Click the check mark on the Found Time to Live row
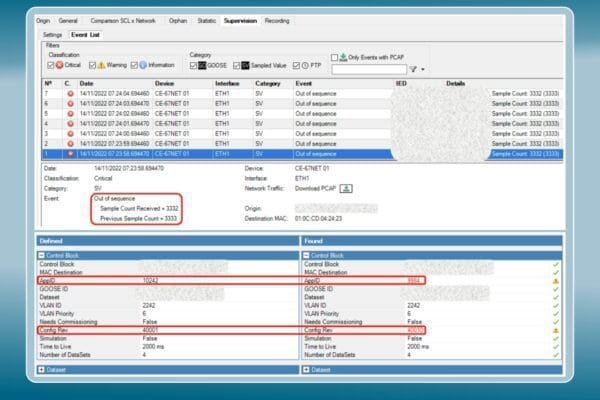600x400 pixels. pos(556,347)
